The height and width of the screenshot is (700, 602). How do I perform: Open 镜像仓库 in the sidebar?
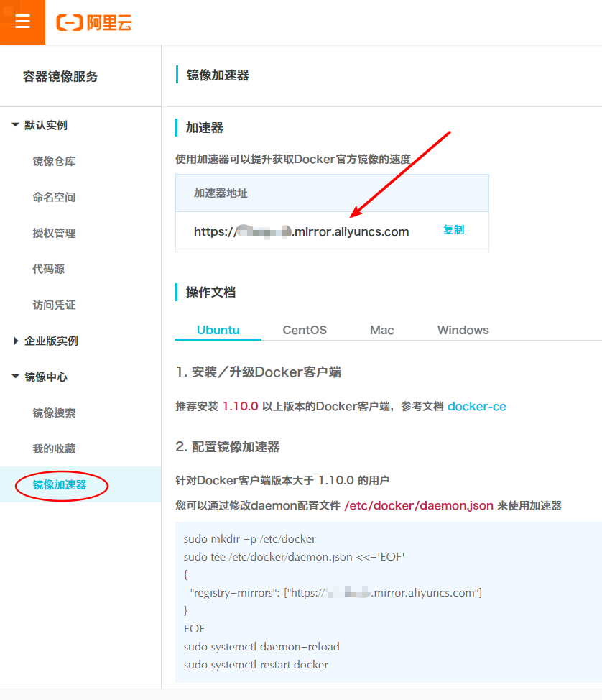(x=54, y=161)
